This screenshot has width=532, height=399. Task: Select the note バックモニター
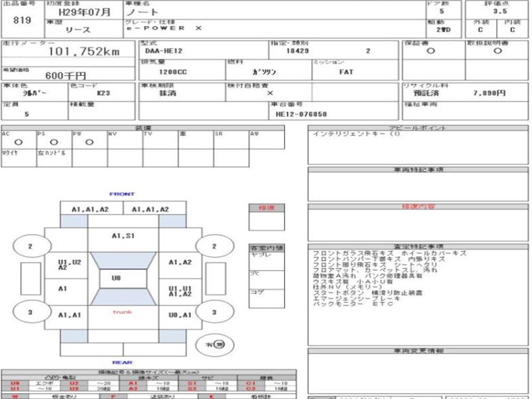pos(338,304)
